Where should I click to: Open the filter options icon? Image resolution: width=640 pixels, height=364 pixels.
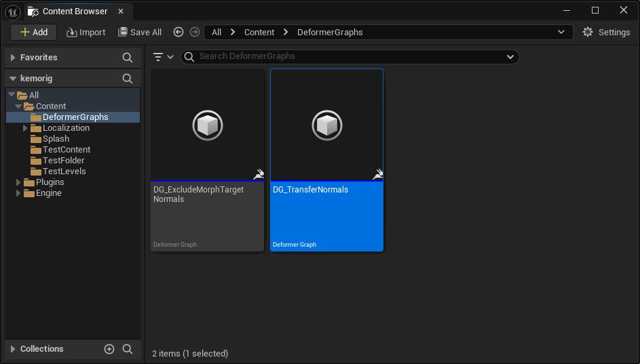pos(163,57)
